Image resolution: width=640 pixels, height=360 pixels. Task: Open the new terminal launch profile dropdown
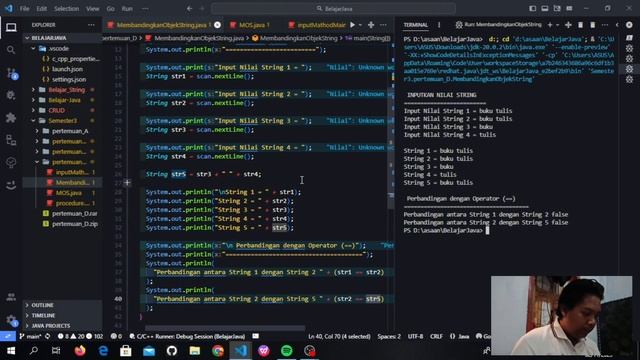pyautogui.click(x=557, y=25)
